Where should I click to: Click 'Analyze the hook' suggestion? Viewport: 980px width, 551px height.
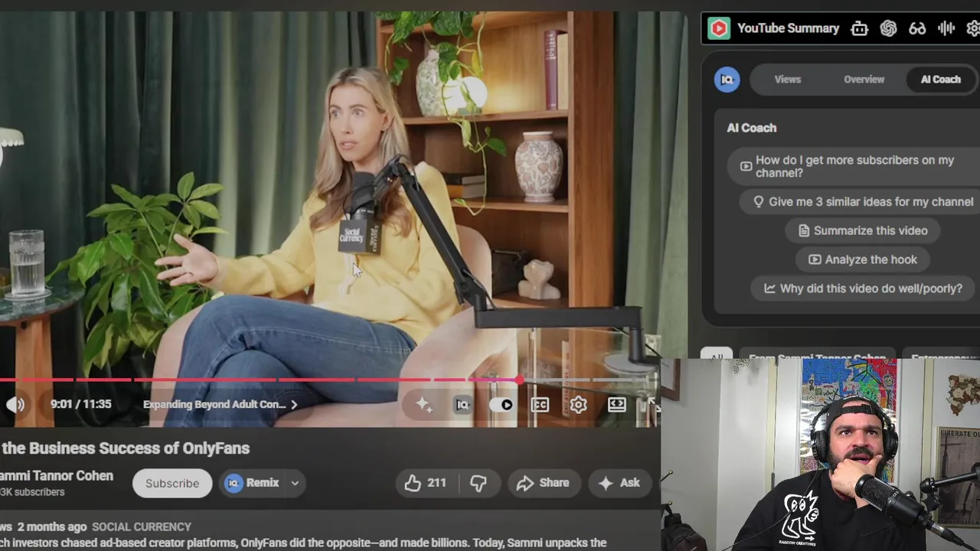pyautogui.click(x=862, y=259)
